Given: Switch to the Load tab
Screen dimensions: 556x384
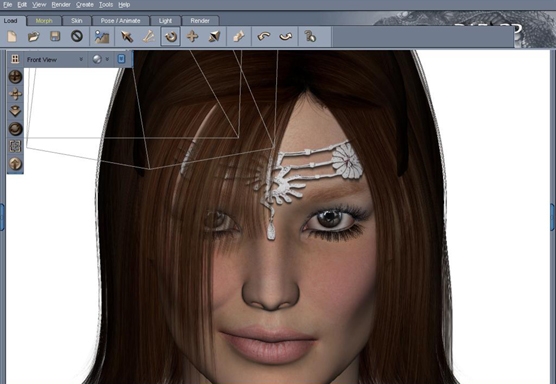Looking at the screenshot, I should [11, 21].
